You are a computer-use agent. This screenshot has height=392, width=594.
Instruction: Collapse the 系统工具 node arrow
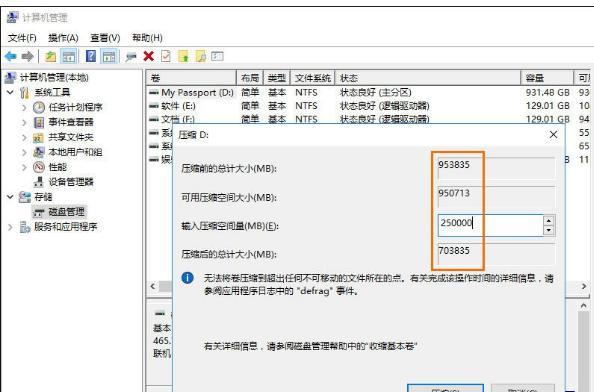click(11, 92)
